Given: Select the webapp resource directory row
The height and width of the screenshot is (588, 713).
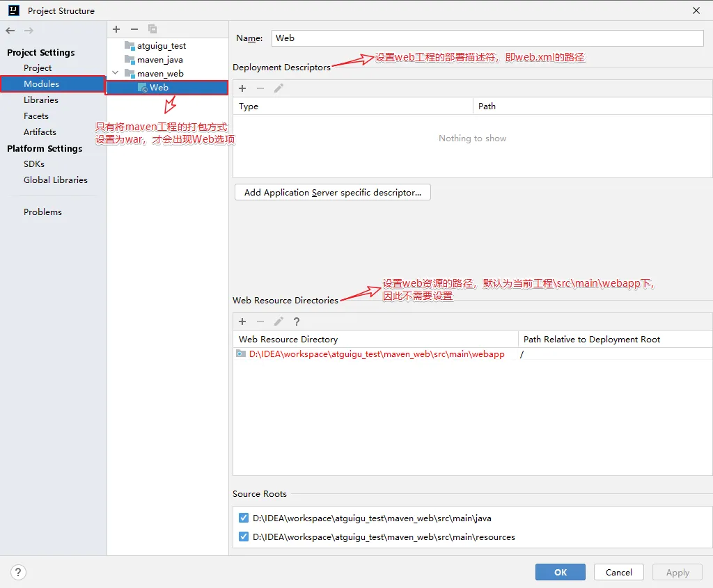Looking at the screenshot, I should tap(376, 354).
